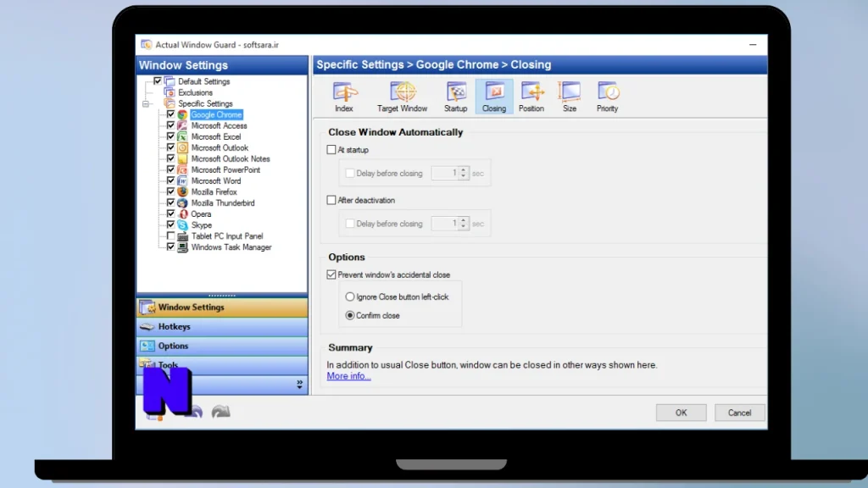The width and height of the screenshot is (868, 488).
Task: Select the Closing settings icon
Action: [494, 97]
